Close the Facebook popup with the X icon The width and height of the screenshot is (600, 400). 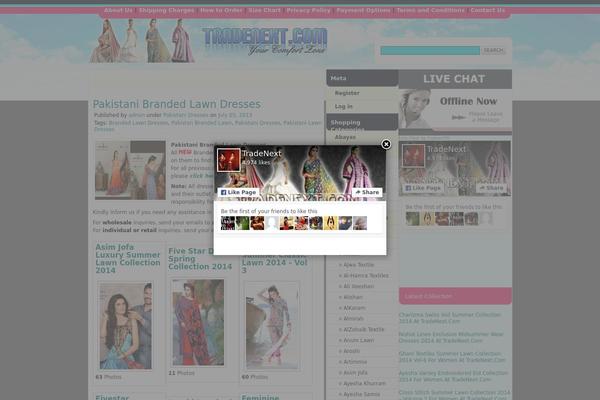[x=386, y=144]
